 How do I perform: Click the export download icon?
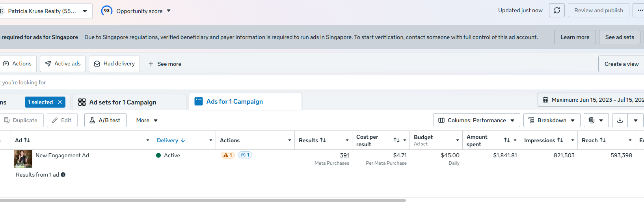pyautogui.click(x=620, y=120)
